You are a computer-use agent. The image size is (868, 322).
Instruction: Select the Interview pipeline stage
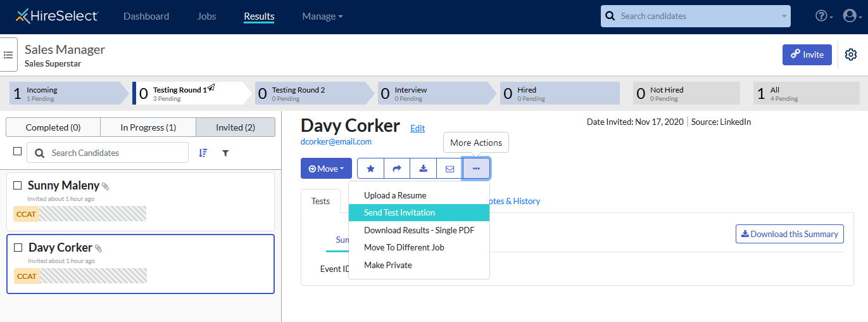tap(437, 93)
